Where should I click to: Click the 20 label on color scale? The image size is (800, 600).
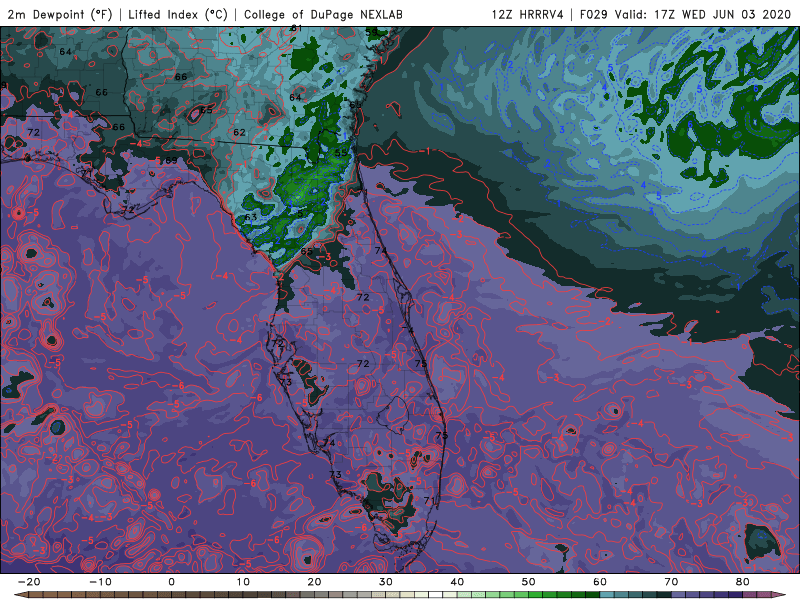point(314,582)
